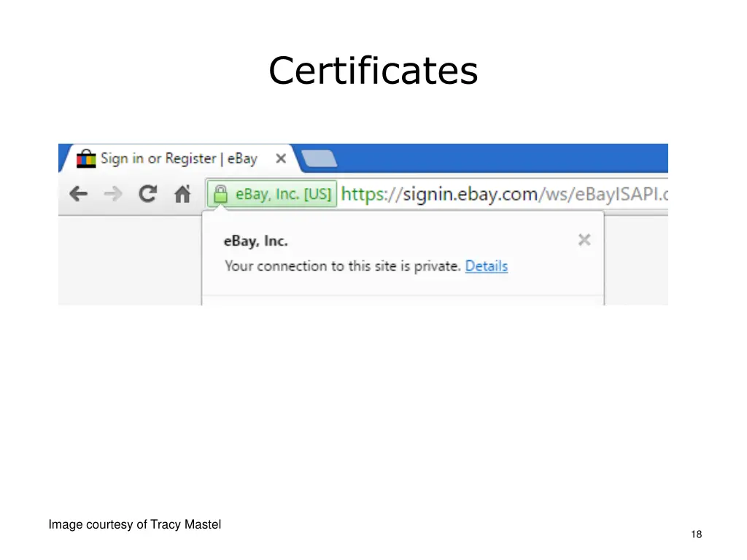The image size is (747, 560).
Task: Select the Sign in or Register eBay tab
Action: click(x=181, y=158)
